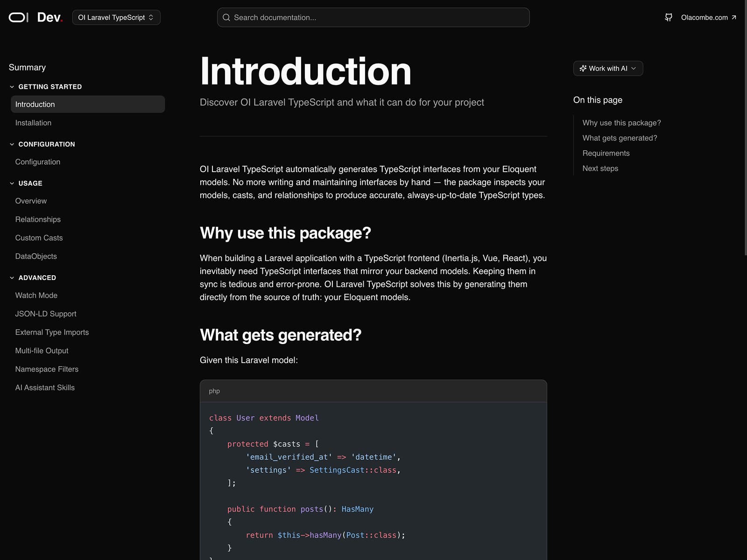Click the 'class User extends Model' code line

click(264, 418)
